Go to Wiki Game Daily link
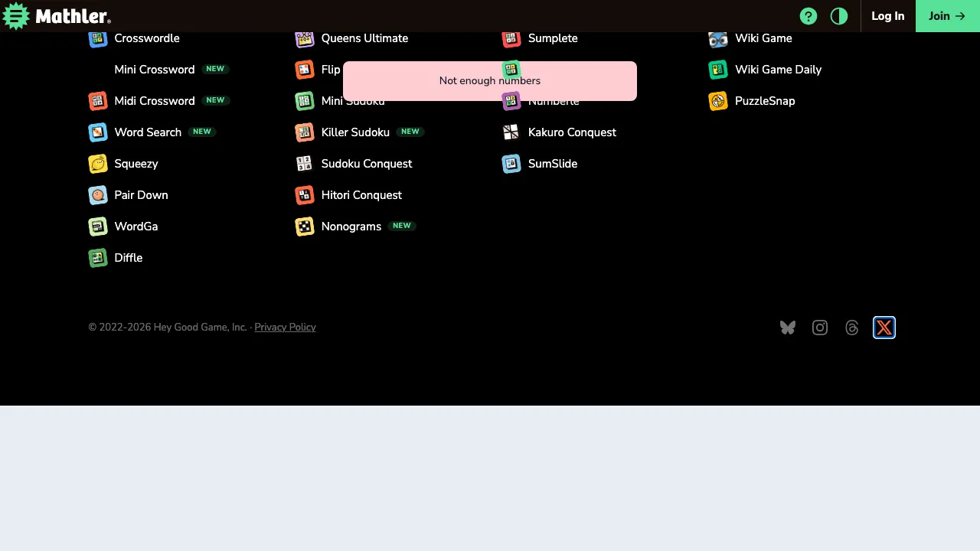 pyautogui.click(x=778, y=70)
